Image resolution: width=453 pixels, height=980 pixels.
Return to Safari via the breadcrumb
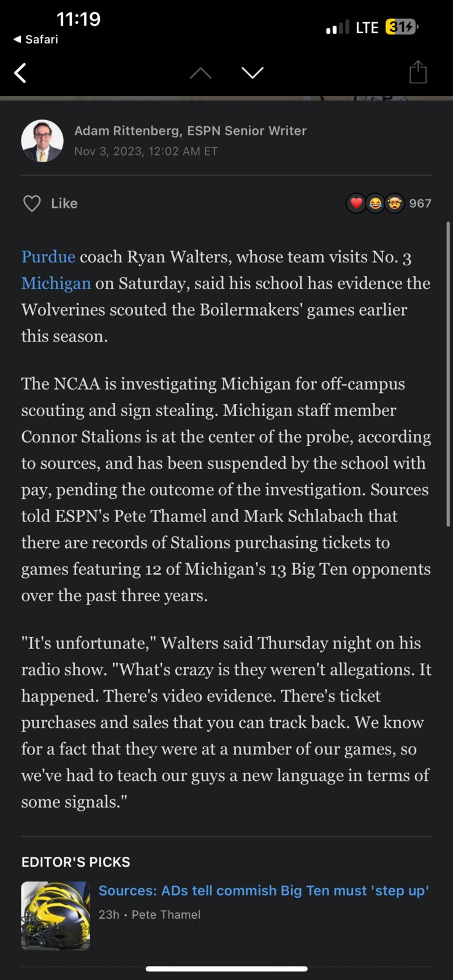(x=36, y=39)
